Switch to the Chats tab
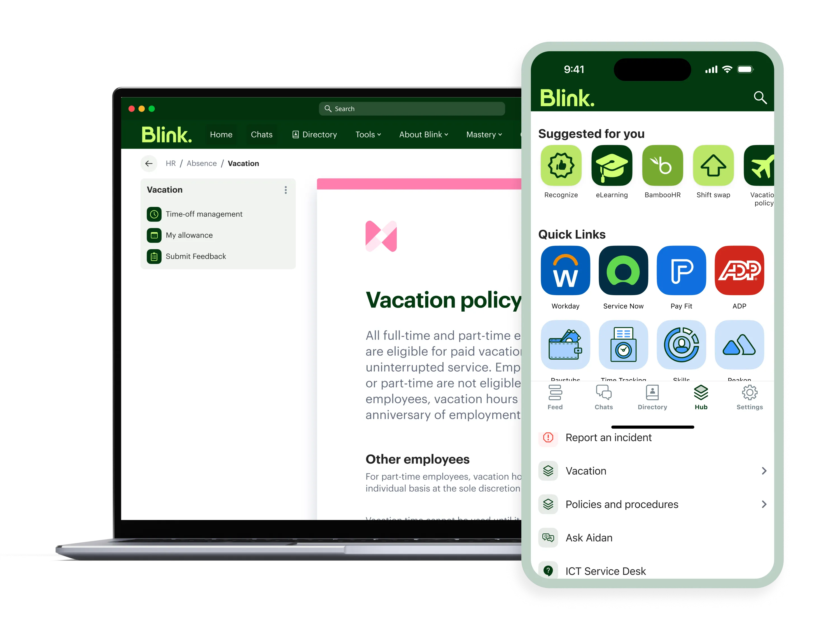Image resolution: width=840 pixels, height=630 pixels. click(603, 396)
